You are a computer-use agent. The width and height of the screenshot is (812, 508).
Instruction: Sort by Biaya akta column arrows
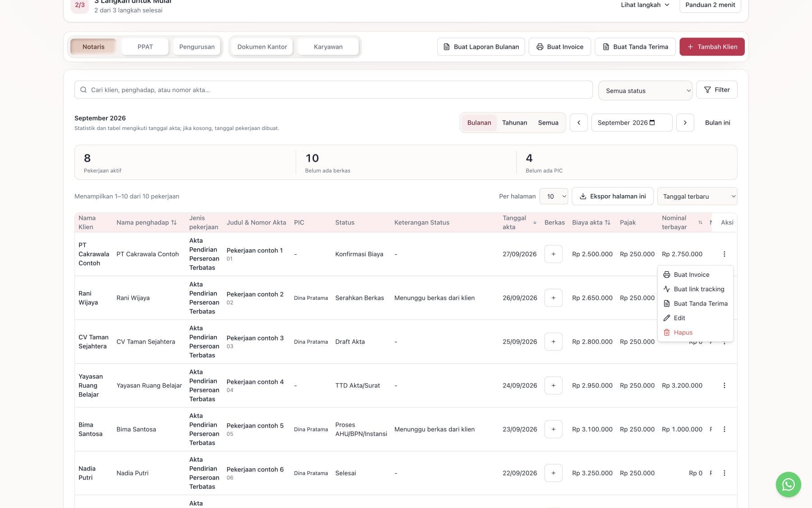608,223
